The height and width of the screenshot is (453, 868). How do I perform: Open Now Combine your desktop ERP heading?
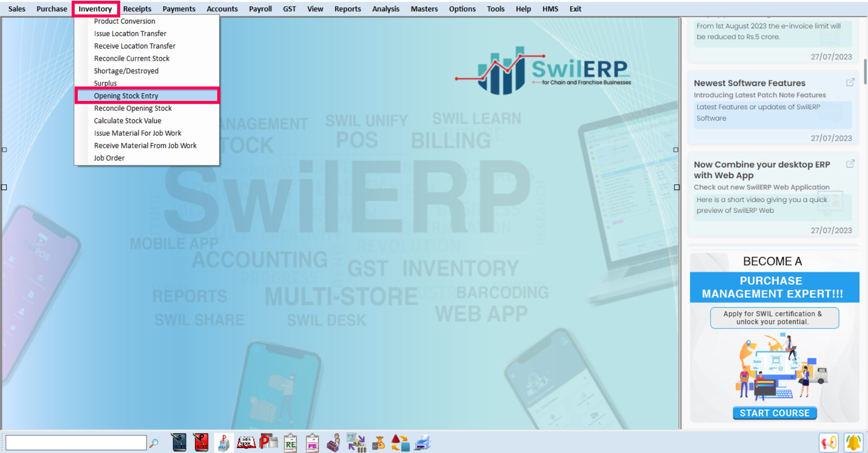762,170
